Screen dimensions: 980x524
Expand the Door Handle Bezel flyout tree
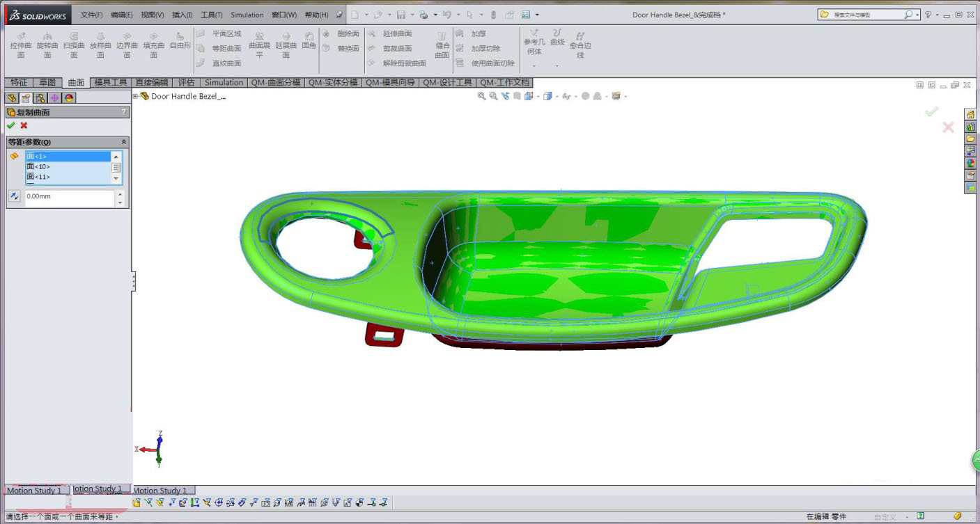(x=136, y=96)
